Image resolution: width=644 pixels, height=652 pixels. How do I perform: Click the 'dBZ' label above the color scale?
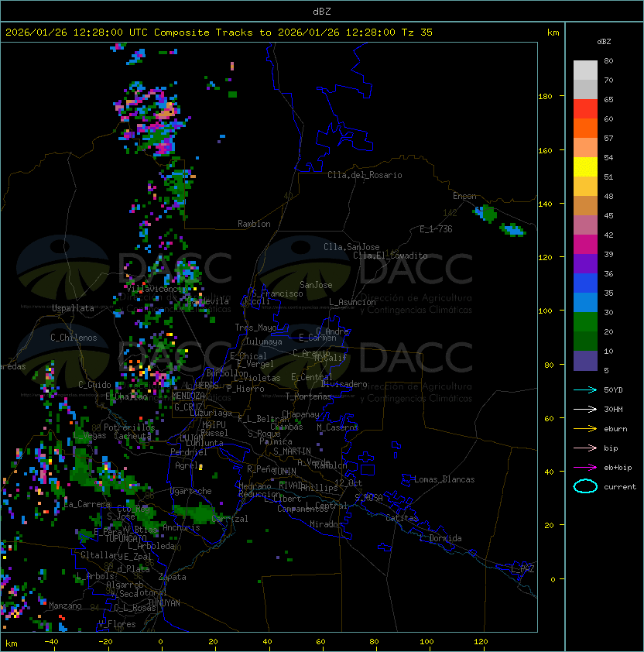[x=604, y=42]
